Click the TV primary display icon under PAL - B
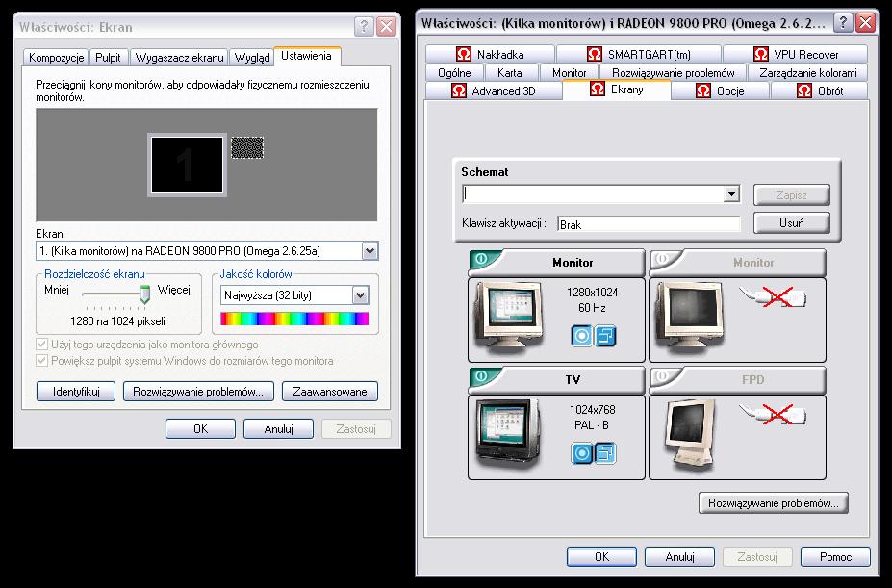 pos(582,452)
